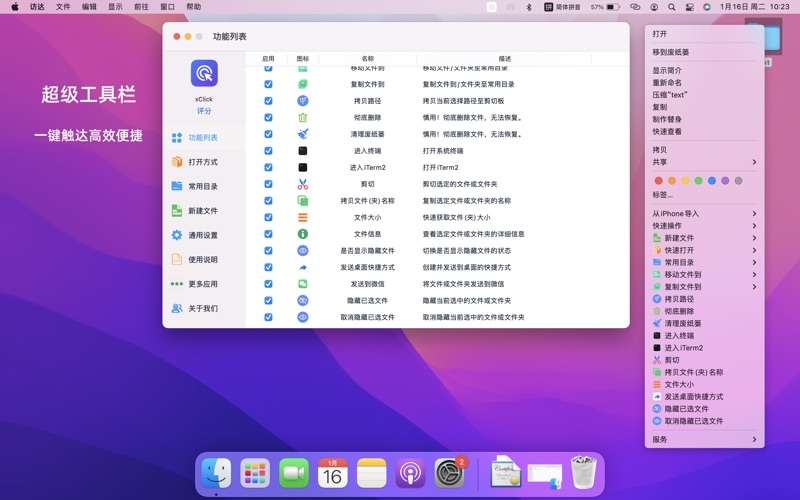Uncheck the 拷贝路径 feature

tap(268, 101)
